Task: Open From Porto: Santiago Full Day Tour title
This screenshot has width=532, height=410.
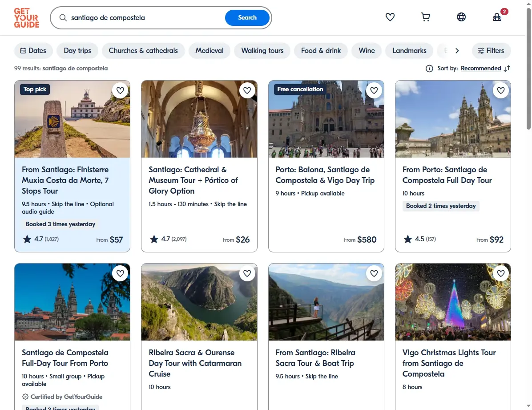Action: click(x=447, y=175)
